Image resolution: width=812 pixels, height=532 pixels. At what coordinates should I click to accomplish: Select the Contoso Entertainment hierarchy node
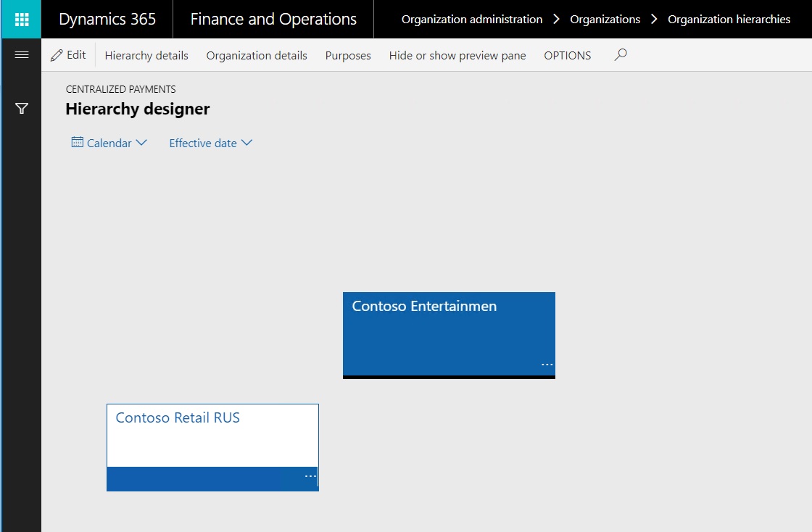tap(449, 336)
